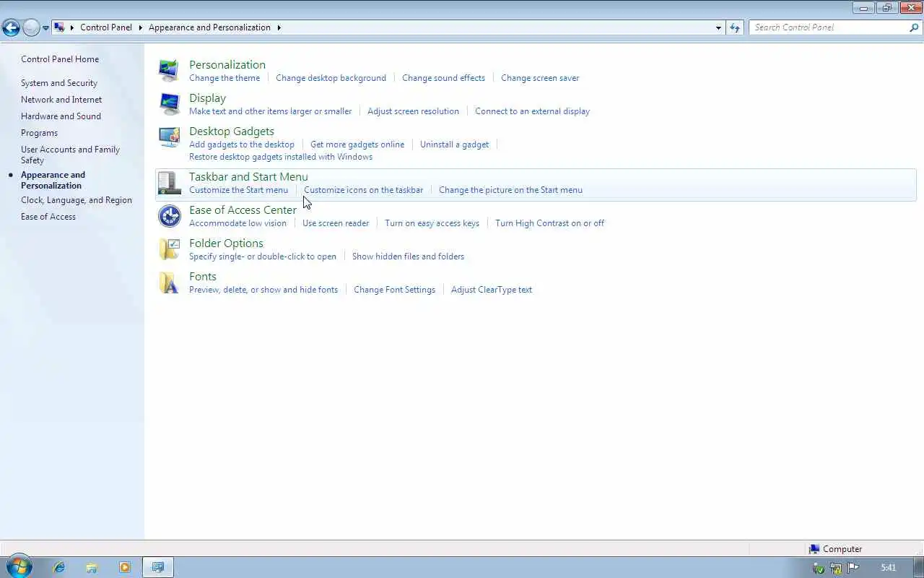This screenshot has width=924, height=578.
Task: Click Change the picture on Start menu
Action: pyautogui.click(x=510, y=190)
